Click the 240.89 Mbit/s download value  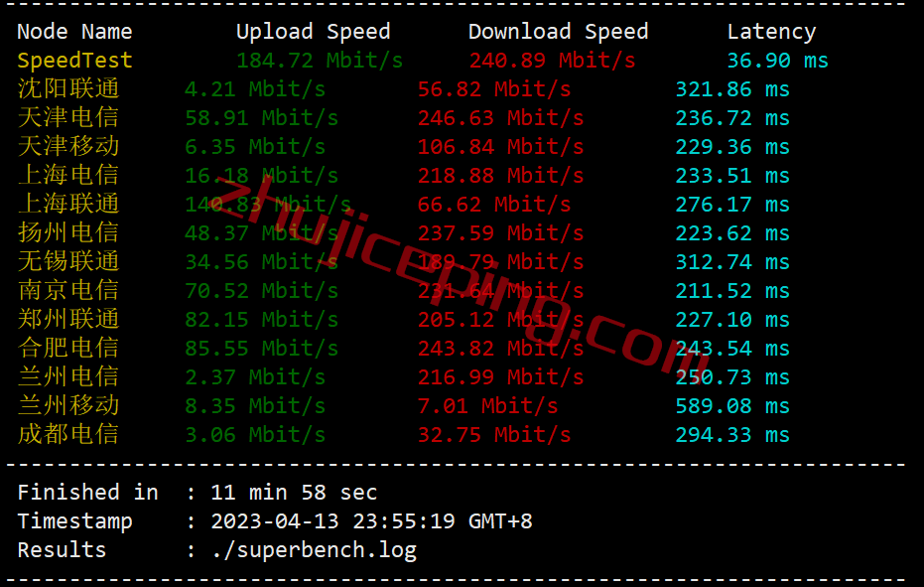tap(552, 61)
